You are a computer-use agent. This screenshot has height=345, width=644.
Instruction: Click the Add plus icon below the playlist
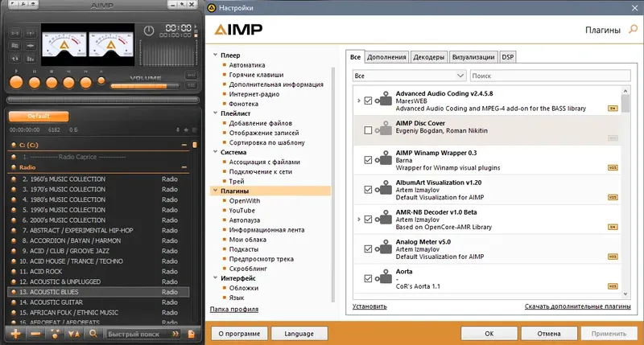coord(15,334)
